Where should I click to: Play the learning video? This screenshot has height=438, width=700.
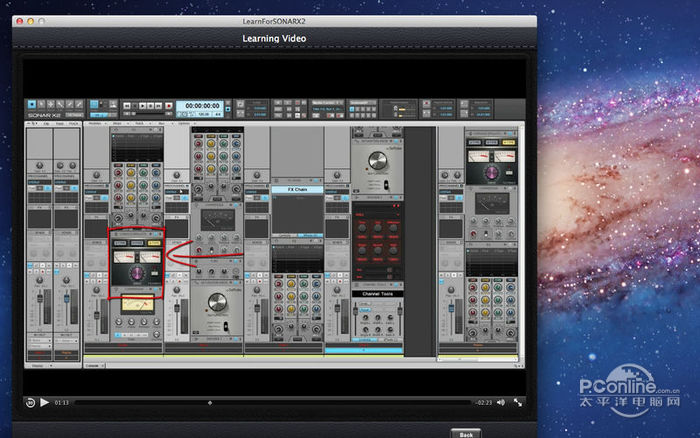(44, 402)
